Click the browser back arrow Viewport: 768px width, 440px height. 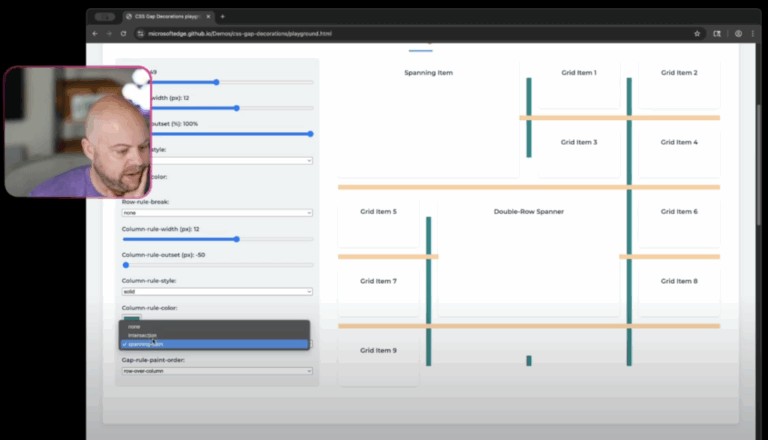(95, 33)
